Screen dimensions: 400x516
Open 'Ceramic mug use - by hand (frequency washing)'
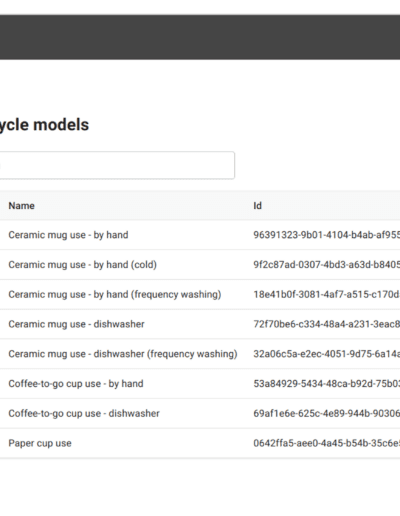click(x=115, y=294)
